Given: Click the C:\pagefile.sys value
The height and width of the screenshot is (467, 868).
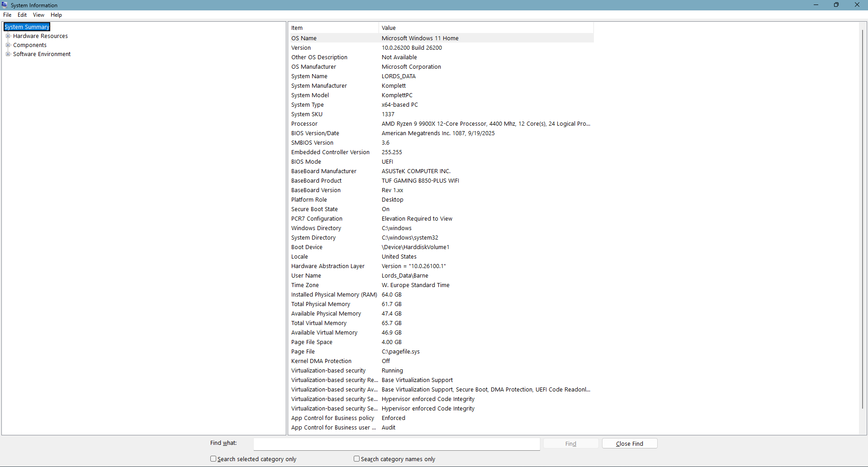Looking at the screenshot, I should point(401,352).
